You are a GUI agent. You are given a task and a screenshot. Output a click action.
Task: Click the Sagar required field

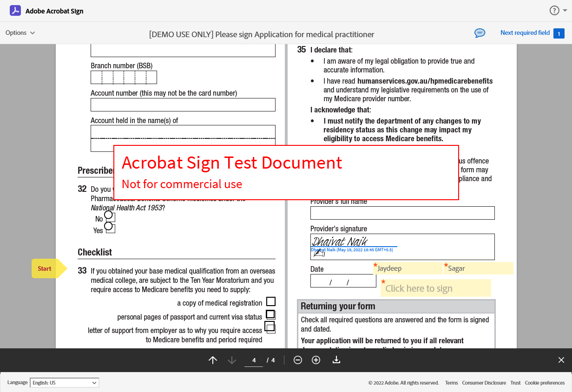point(479,268)
